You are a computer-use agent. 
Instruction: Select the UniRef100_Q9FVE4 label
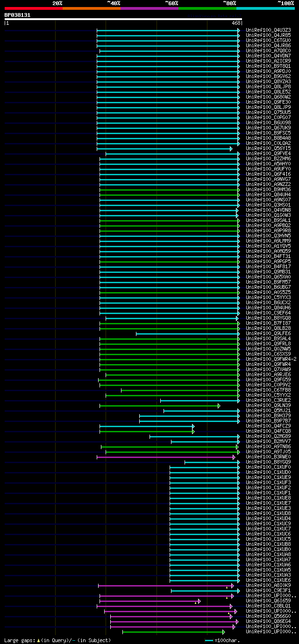coord(268,153)
